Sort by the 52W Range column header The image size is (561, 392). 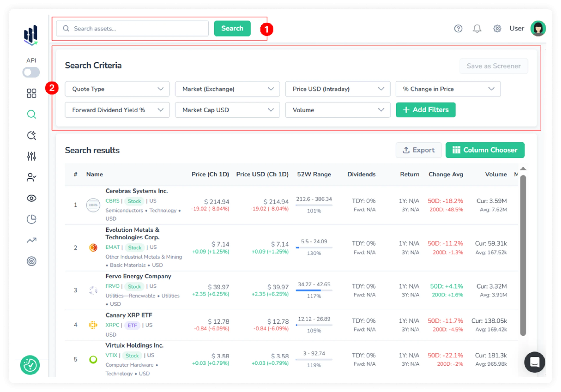point(314,174)
